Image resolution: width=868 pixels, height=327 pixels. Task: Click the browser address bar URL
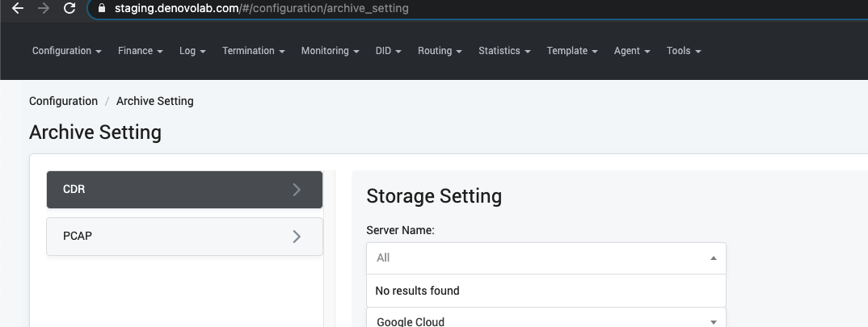pyautogui.click(x=261, y=8)
